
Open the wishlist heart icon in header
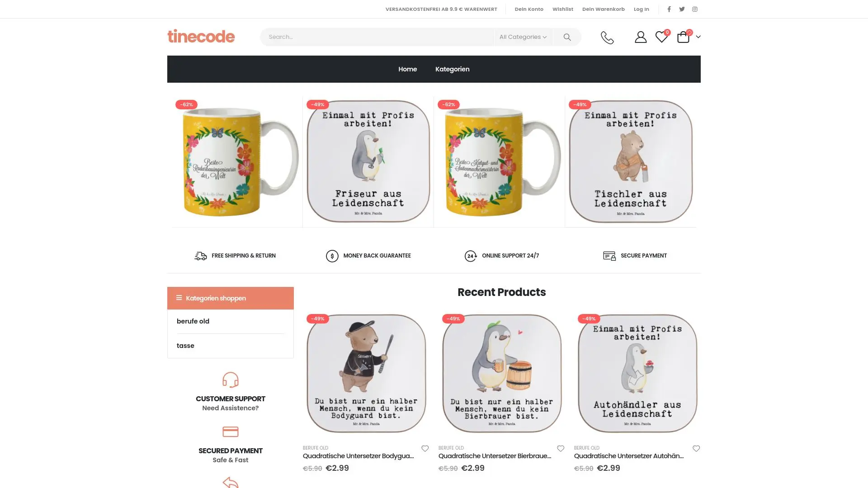click(x=661, y=37)
